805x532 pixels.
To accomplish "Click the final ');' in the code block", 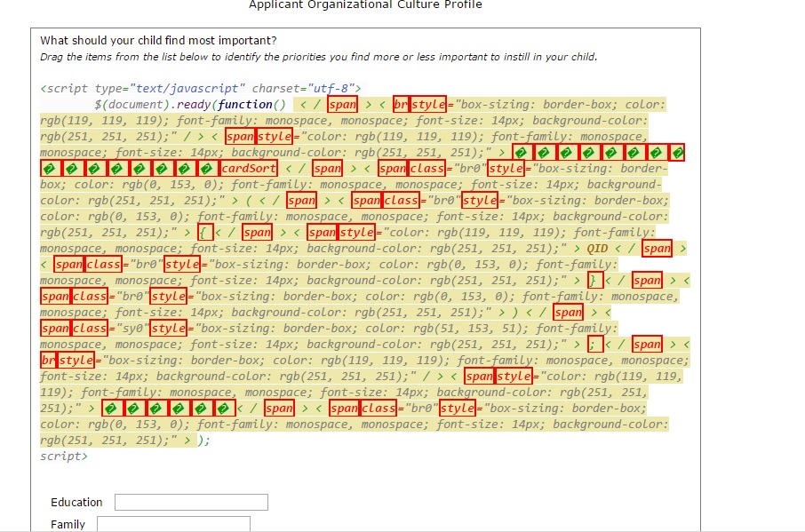I will click(203, 441).
